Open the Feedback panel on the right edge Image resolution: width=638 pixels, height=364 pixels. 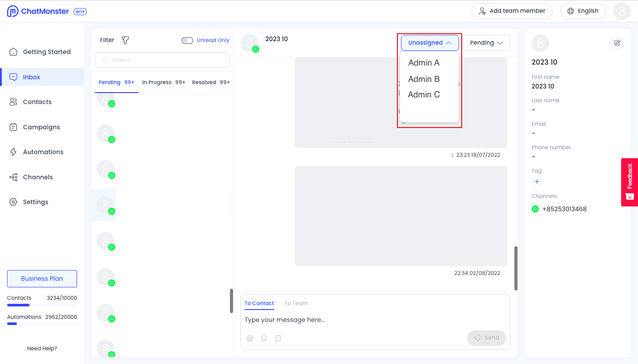click(x=630, y=182)
